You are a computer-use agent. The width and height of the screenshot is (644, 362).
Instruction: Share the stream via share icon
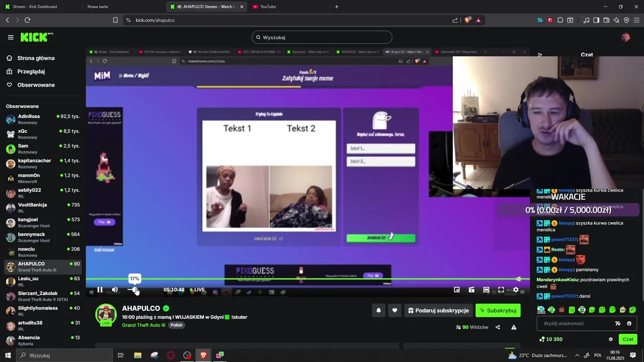498,327
